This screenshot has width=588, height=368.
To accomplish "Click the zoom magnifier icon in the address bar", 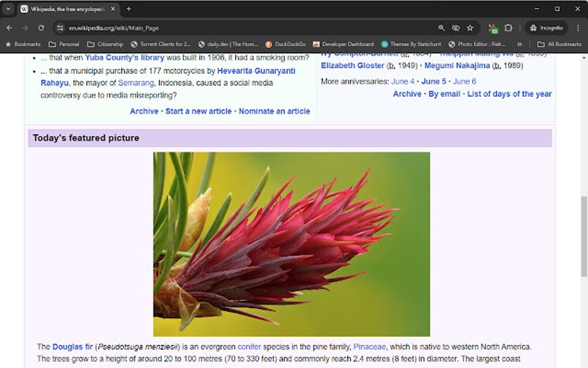I will click(x=442, y=27).
